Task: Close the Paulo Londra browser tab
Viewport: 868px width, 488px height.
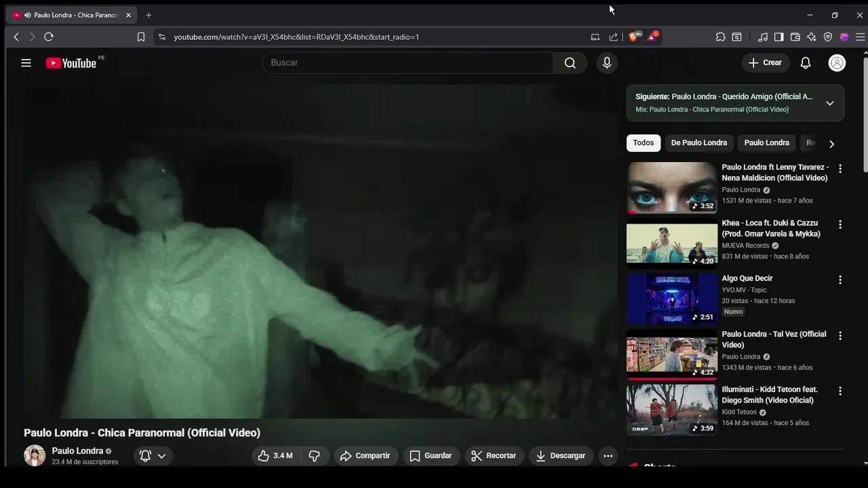Action: click(x=128, y=15)
